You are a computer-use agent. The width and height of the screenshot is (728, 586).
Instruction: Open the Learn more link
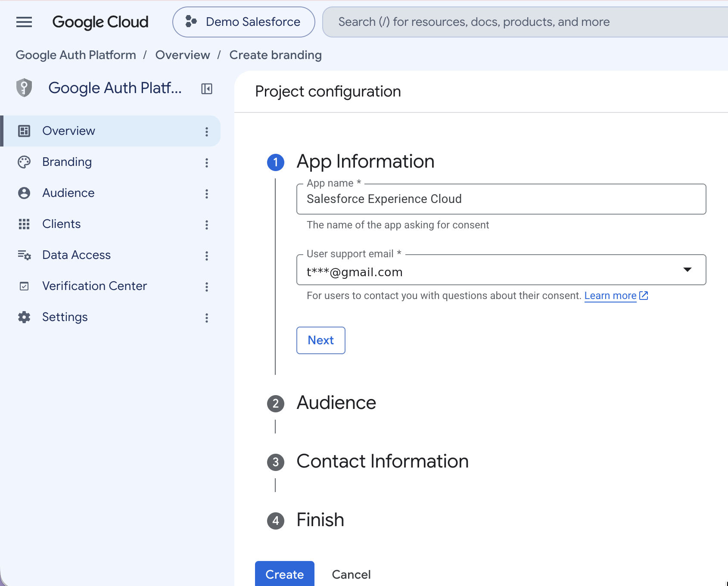point(616,296)
